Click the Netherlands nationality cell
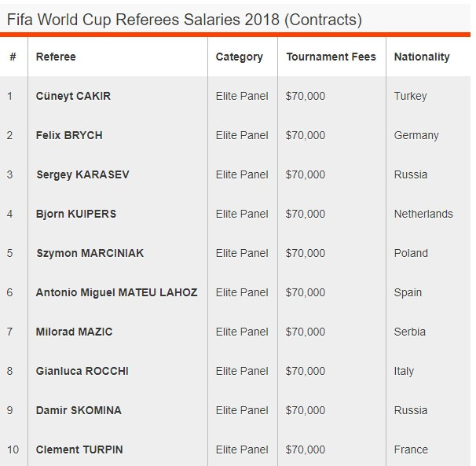Viewport: 476px width, 466px height. click(423, 214)
